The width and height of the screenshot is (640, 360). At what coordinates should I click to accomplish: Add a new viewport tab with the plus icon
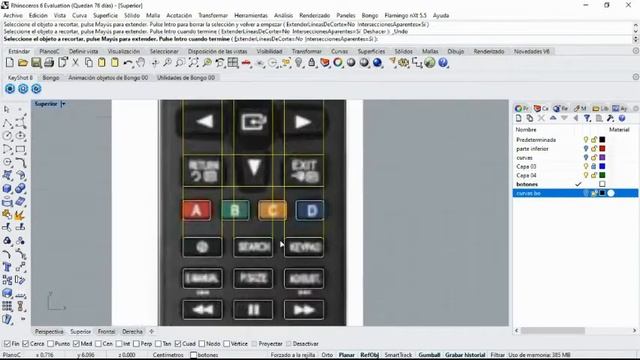coord(151,331)
